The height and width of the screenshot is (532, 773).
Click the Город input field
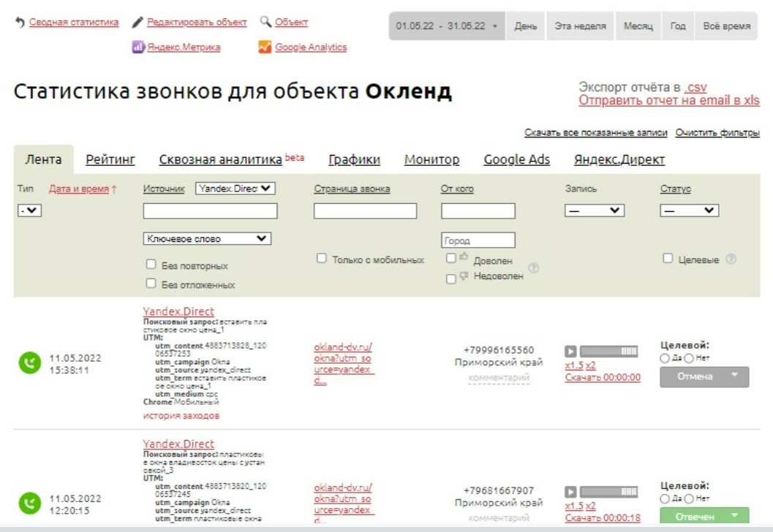(x=478, y=240)
